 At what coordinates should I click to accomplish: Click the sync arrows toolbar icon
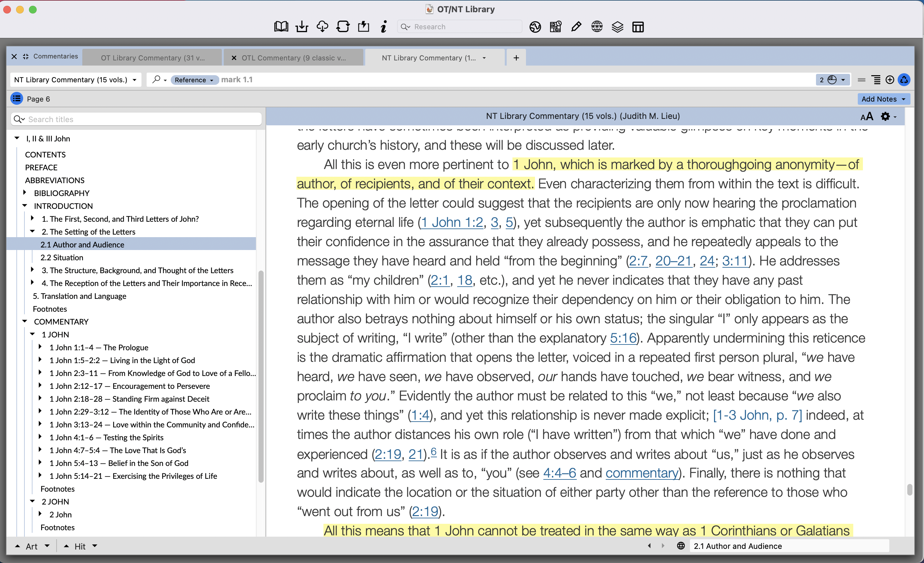click(343, 27)
